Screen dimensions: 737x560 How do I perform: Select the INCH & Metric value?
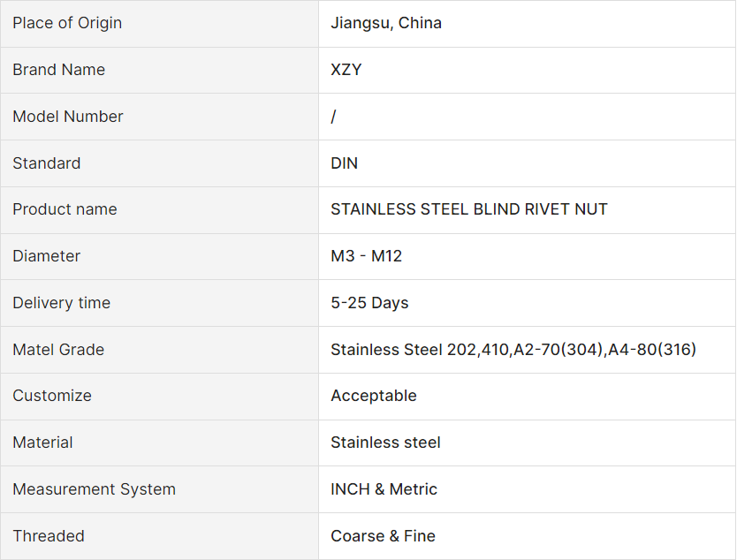point(384,489)
